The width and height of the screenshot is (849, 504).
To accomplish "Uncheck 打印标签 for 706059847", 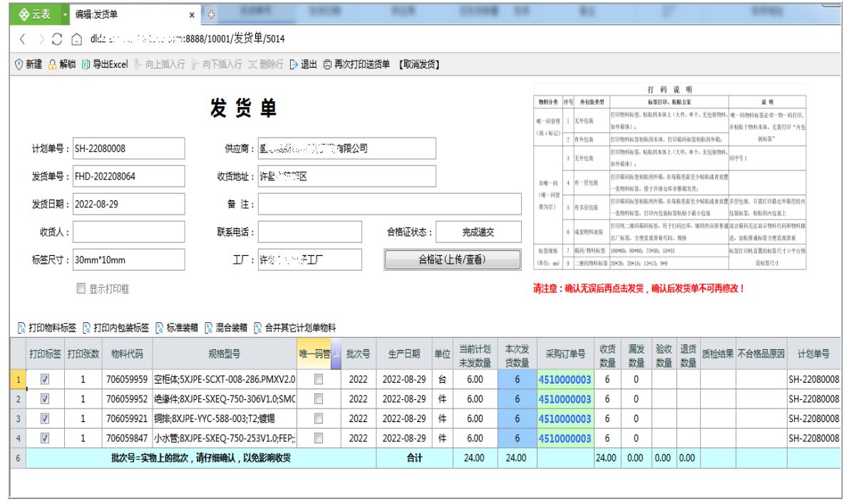I will [45, 438].
